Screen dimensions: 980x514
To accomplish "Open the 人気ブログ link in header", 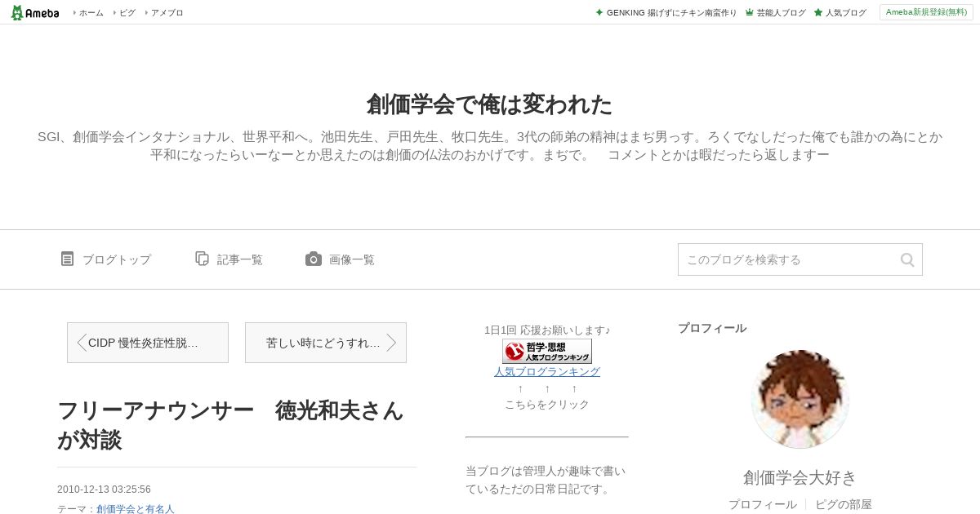I will click(x=845, y=13).
